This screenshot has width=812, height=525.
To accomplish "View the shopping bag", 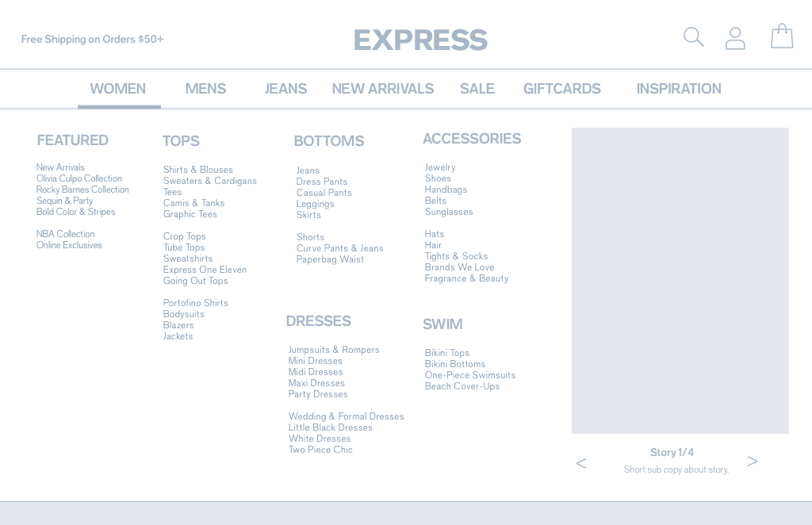I will [x=782, y=36].
